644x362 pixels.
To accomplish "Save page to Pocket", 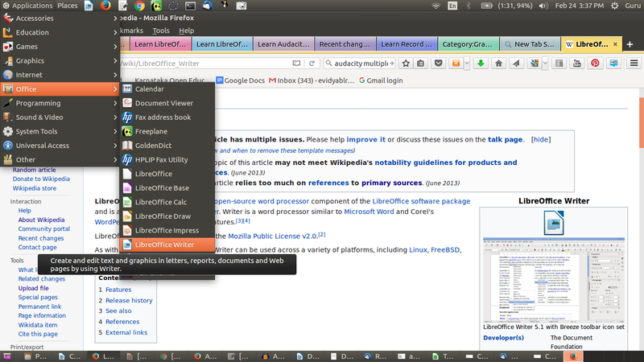I will [x=438, y=64].
